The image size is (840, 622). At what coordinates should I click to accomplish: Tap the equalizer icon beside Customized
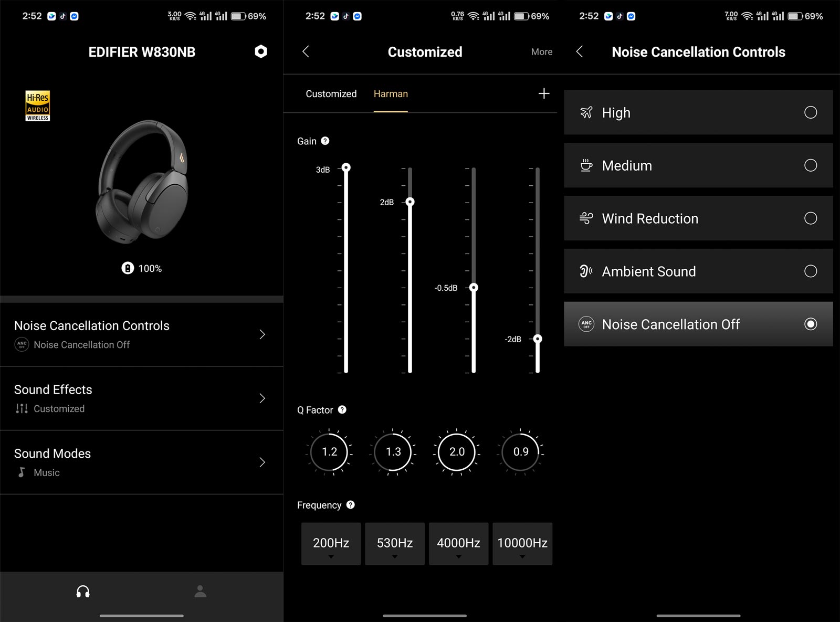point(22,408)
